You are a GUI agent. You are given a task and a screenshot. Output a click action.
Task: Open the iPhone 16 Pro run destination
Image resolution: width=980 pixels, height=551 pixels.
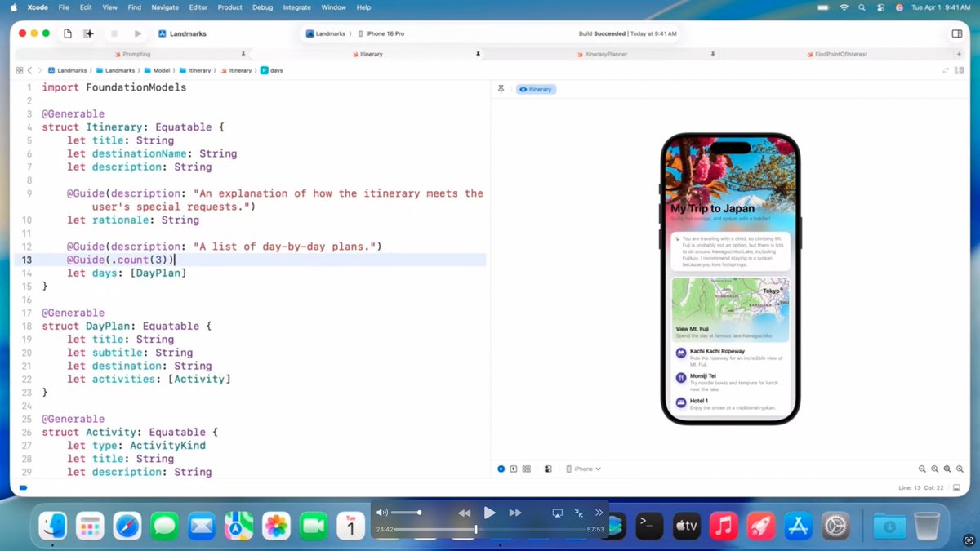[x=381, y=33]
